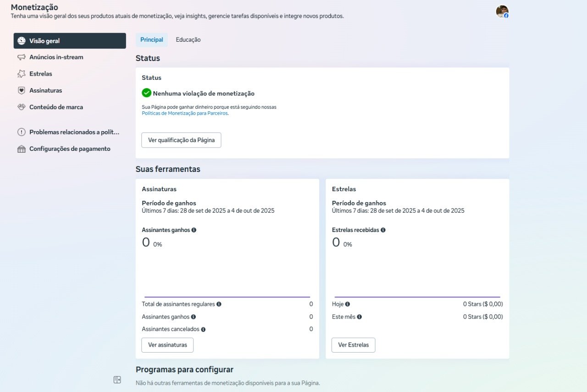Open the Anúncios in-stream megaphone icon
The image size is (587, 392).
(22, 57)
